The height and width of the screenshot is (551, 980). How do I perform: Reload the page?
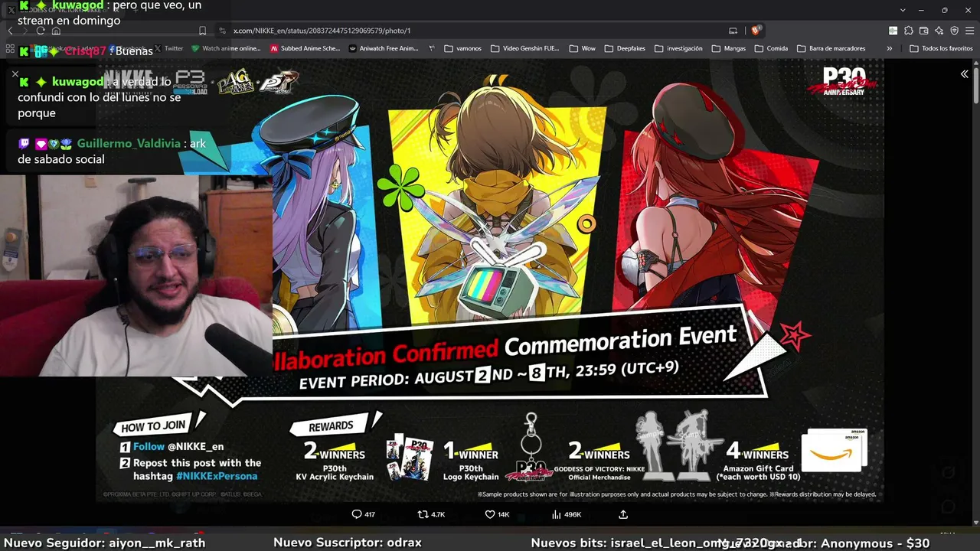(40, 31)
